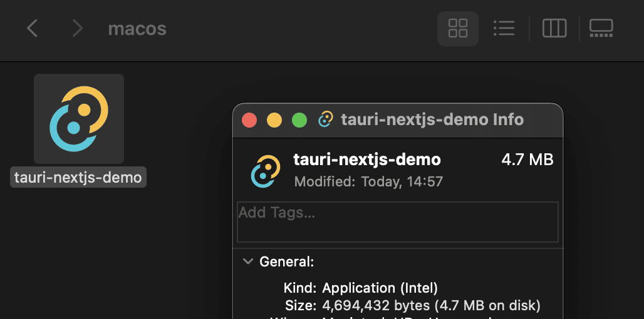This screenshot has height=319, width=644.
Task: Switch Finder to list view
Action: coord(504,28)
